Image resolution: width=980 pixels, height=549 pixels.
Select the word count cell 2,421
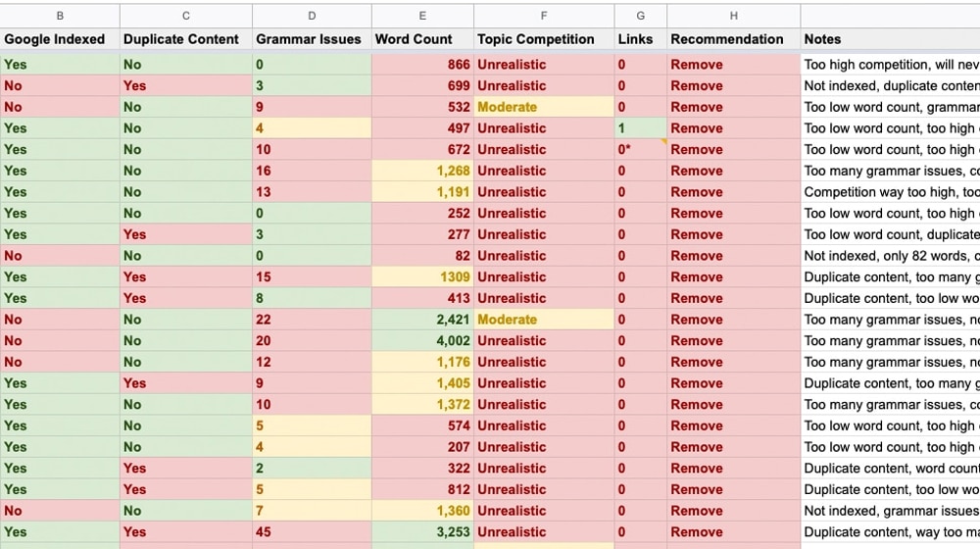click(422, 320)
